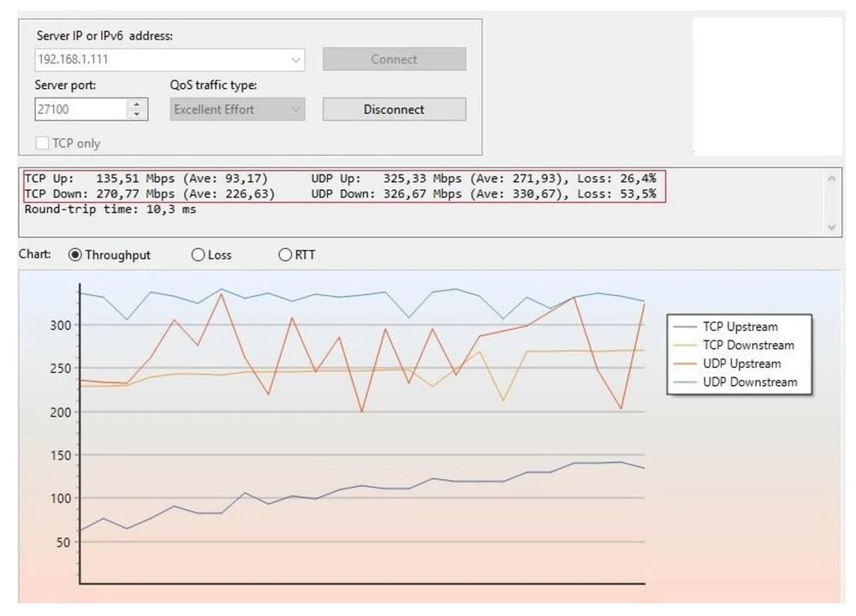The image size is (856, 616).
Task: Expand the Server IP address dropdown arrow
Action: coord(296,61)
